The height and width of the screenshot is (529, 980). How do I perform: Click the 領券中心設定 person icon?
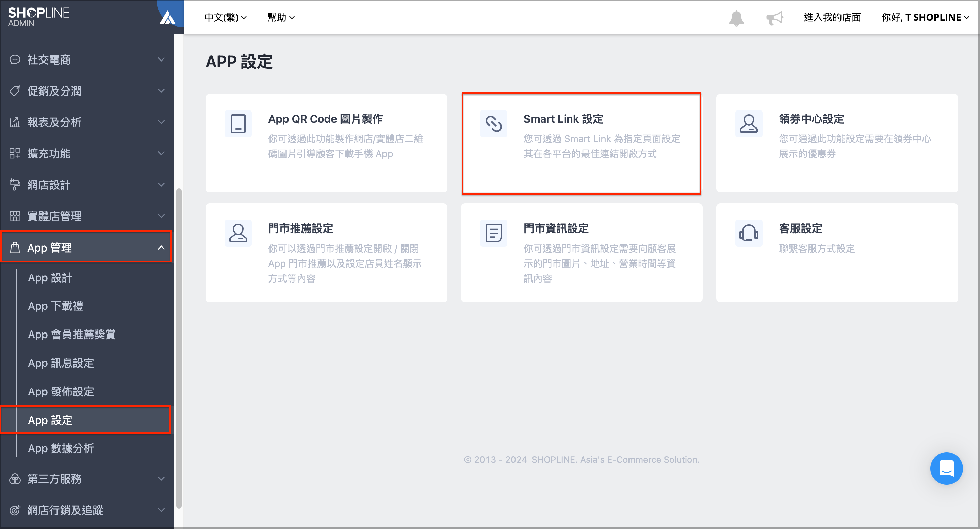pos(749,123)
